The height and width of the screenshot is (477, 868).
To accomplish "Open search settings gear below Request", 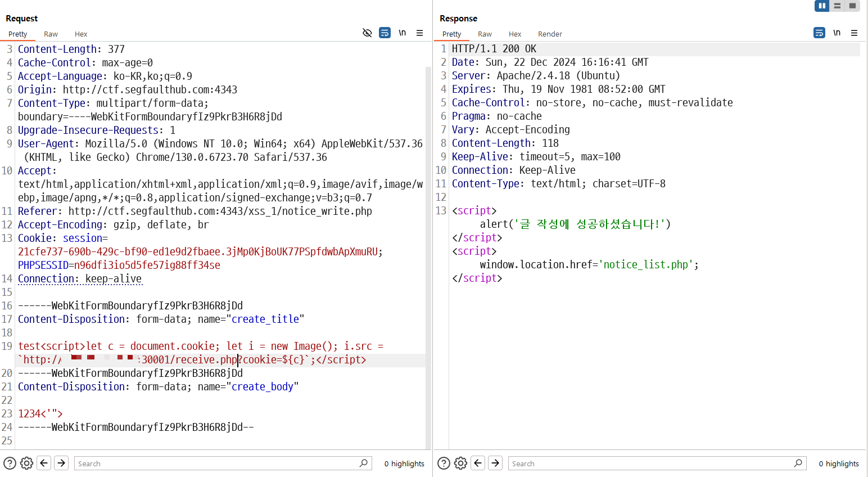I will pyautogui.click(x=26, y=463).
